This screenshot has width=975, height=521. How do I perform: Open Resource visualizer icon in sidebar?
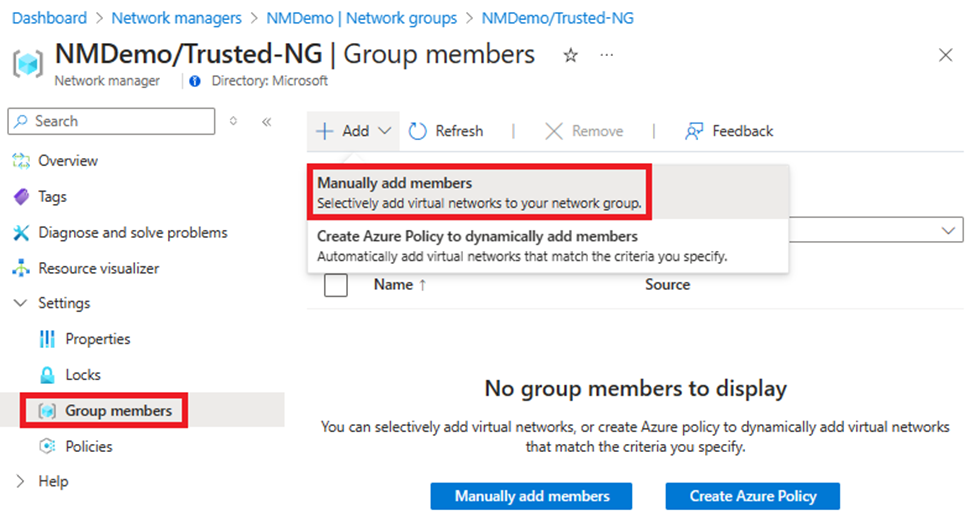(21, 269)
